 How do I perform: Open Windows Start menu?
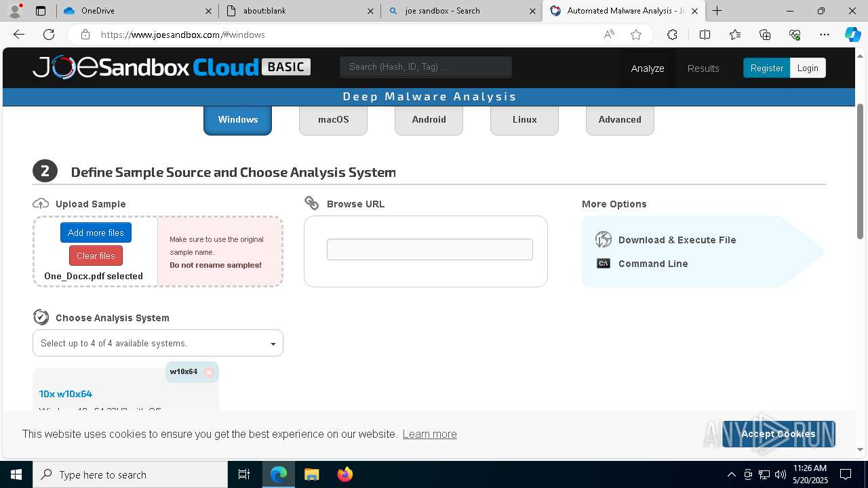click(x=16, y=474)
